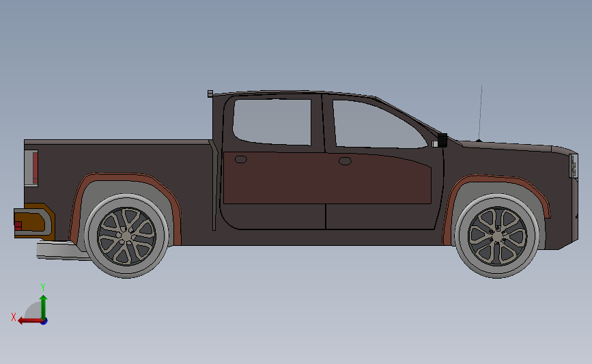Select the front door handle
Viewport: 592px width, 364px height.
(345, 161)
